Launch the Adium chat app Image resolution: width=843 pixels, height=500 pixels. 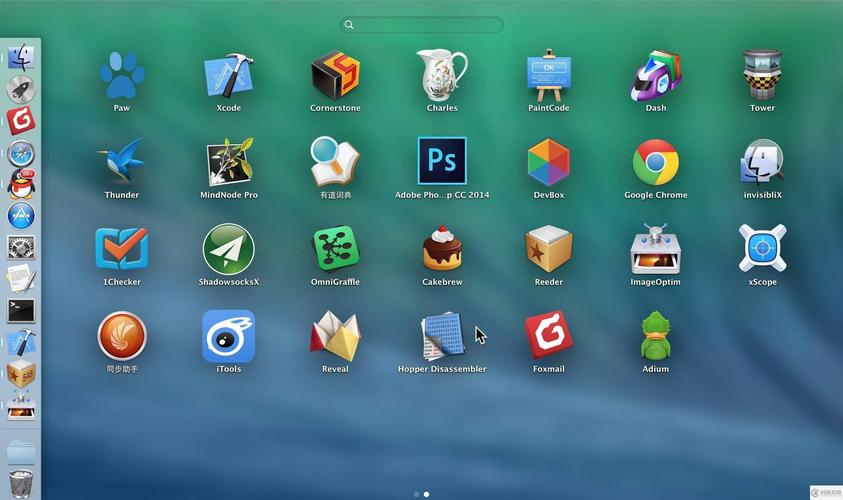655,336
